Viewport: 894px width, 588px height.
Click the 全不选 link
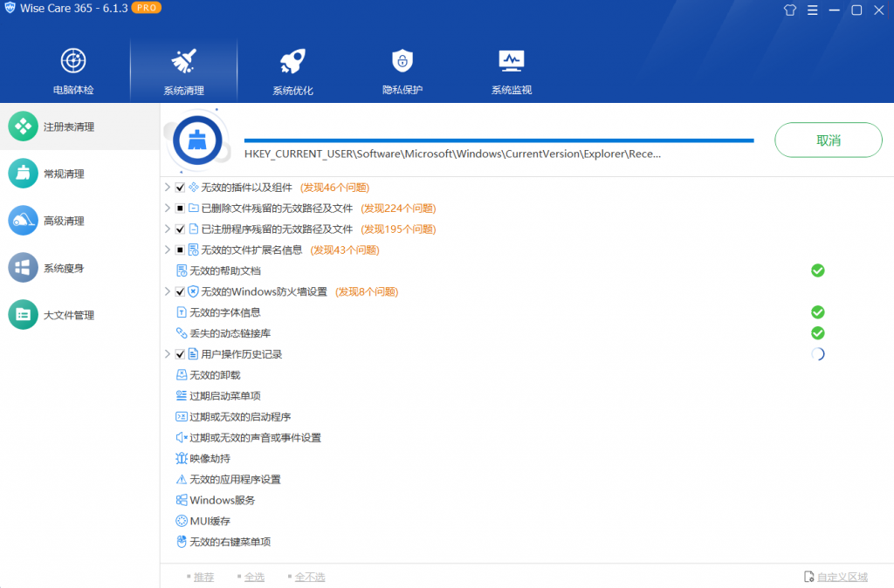pos(310,577)
